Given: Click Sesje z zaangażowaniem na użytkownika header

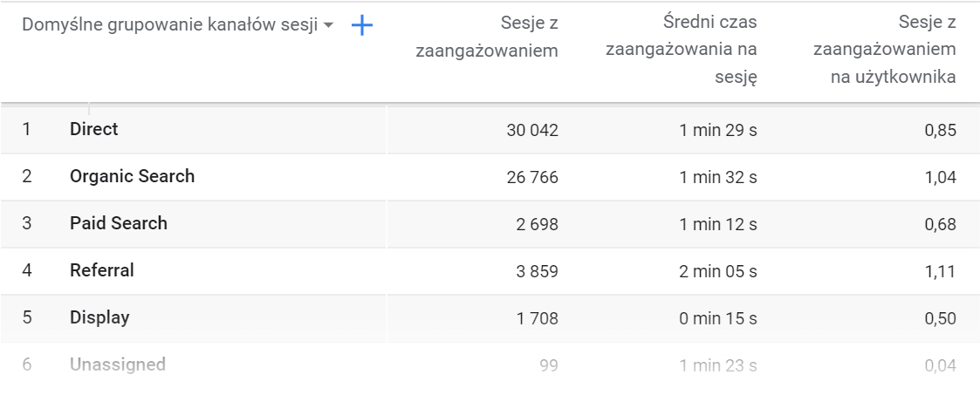Looking at the screenshot, I should (883, 48).
